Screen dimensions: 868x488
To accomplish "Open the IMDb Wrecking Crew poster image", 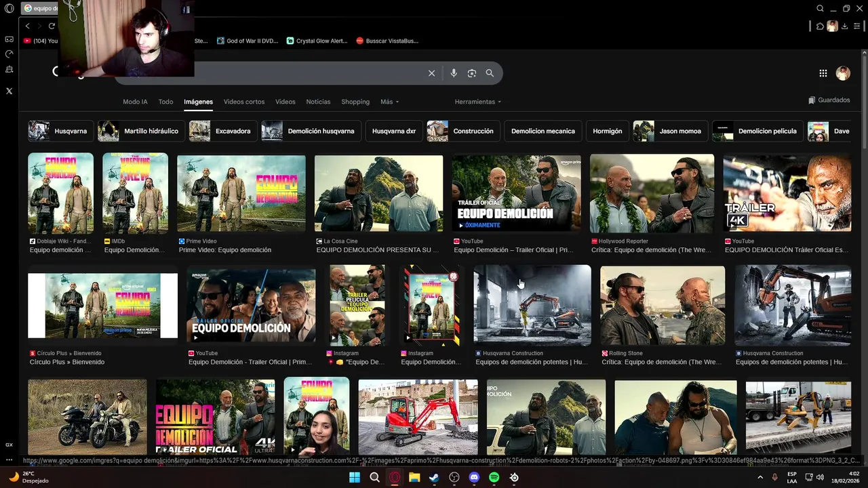I will click(x=135, y=193).
